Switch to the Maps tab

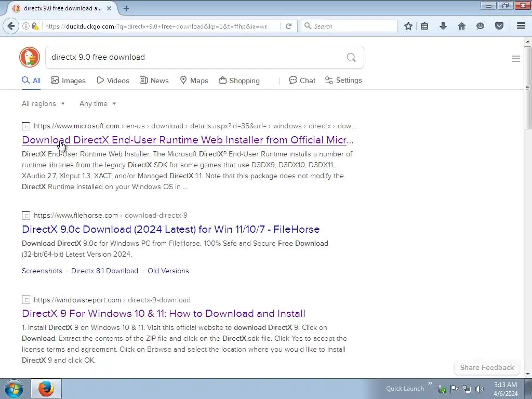pyautogui.click(x=194, y=81)
